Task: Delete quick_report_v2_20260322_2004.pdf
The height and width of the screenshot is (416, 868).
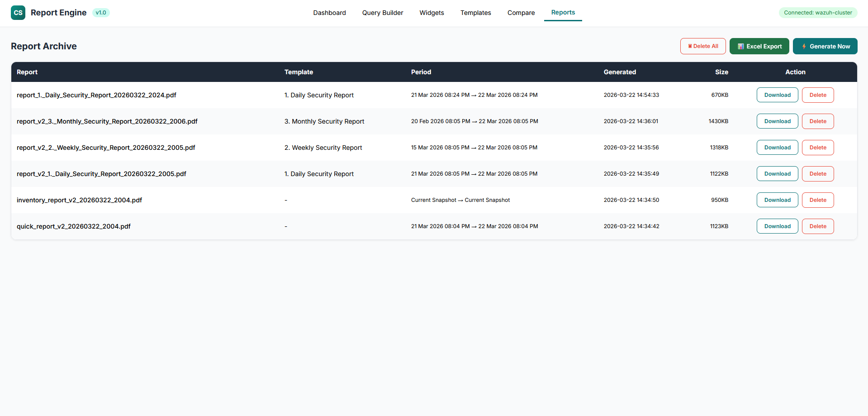Action: click(x=817, y=226)
